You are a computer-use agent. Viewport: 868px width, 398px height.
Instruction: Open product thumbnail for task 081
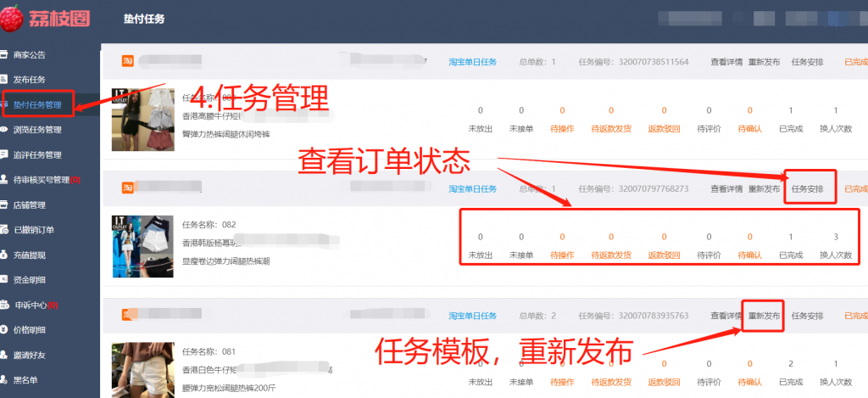142,370
